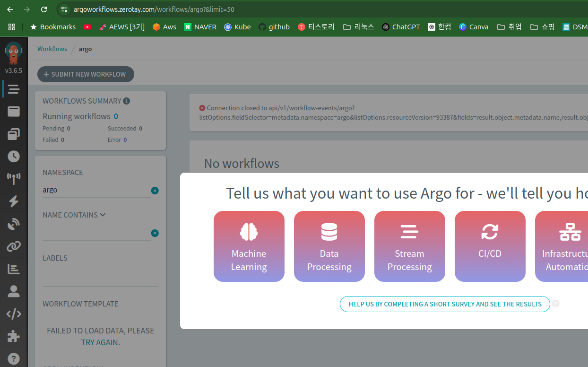Open Plugins puzzle piece icon
Viewport: 588px width, 367px height.
tap(14, 336)
